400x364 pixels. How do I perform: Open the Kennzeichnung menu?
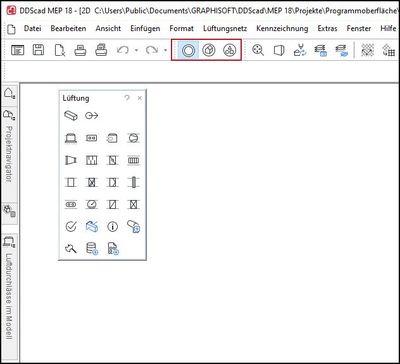click(x=282, y=29)
